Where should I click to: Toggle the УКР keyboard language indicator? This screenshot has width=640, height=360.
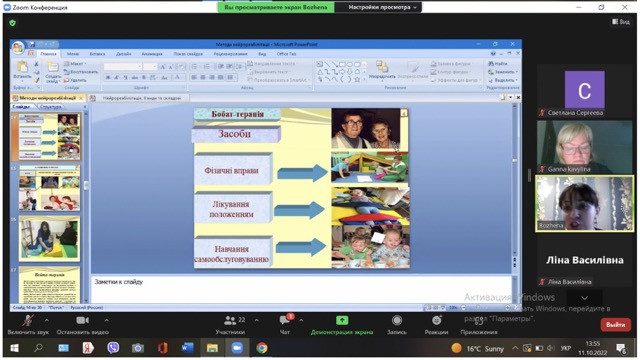565,348
